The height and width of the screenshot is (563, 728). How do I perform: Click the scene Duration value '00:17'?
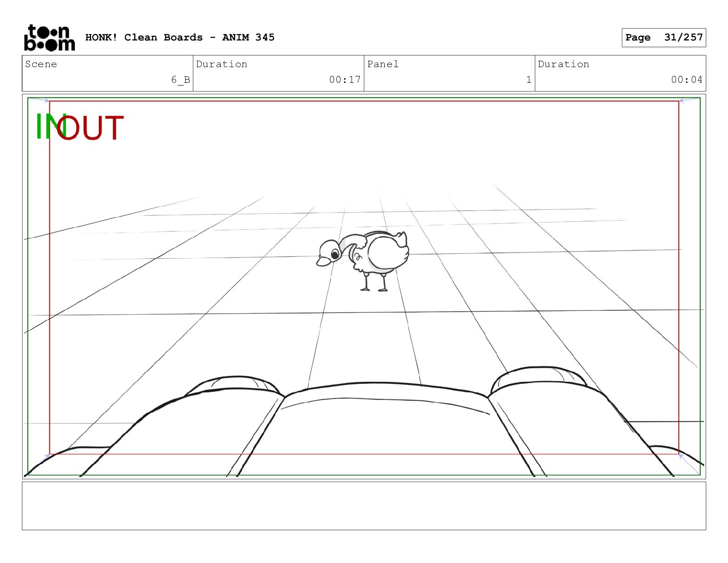(345, 80)
